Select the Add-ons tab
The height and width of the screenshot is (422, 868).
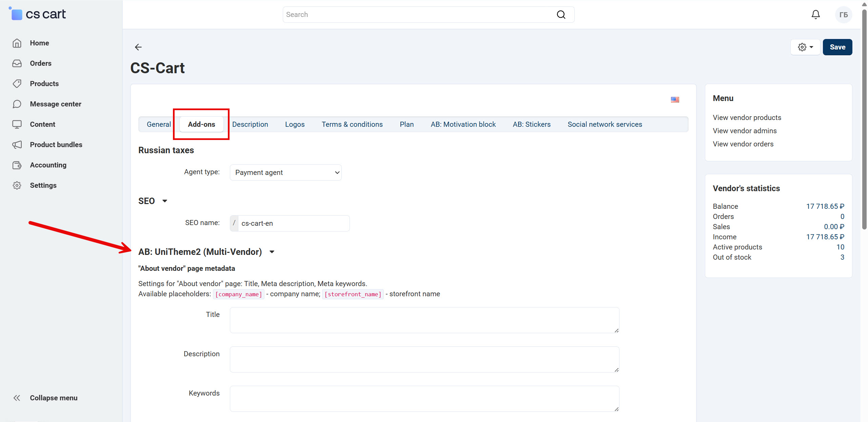(201, 124)
